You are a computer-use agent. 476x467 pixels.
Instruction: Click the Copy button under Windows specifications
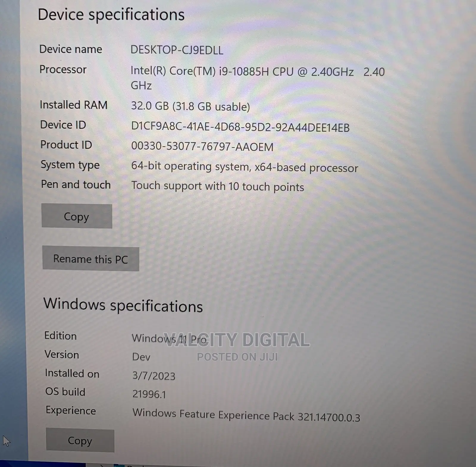click(80, 441)
